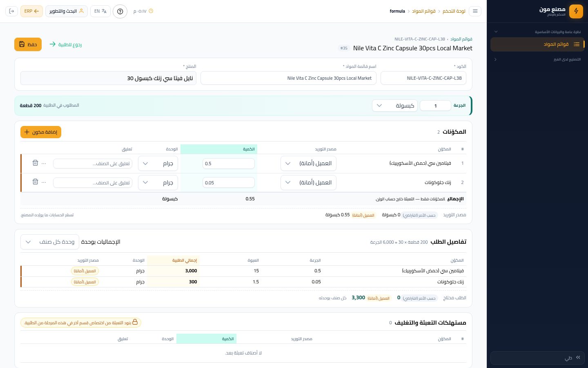Delete the فيتامين سي component row
This screenshot has height=368, width=588.
click(x=35, y=163)
